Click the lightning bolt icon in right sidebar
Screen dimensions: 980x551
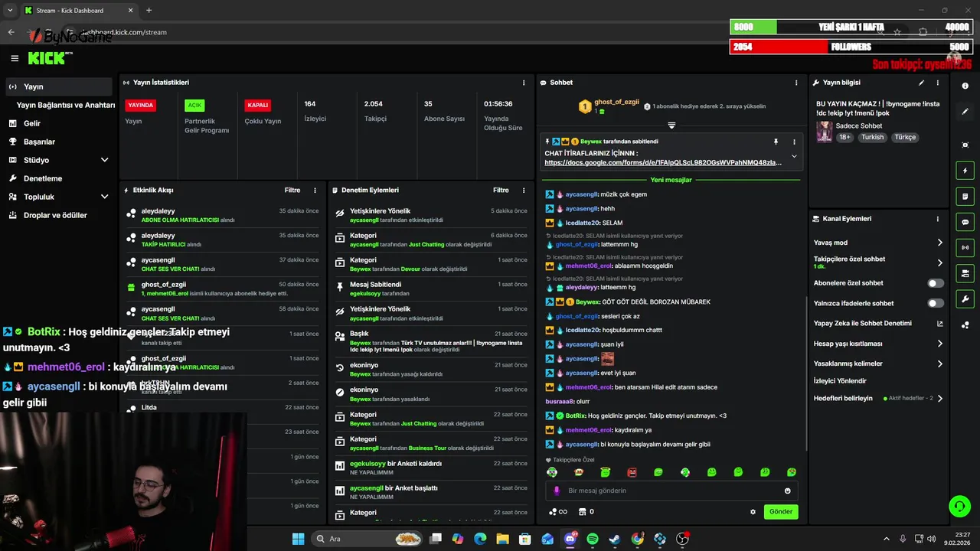pyautogui.click(x=965, y=171)
